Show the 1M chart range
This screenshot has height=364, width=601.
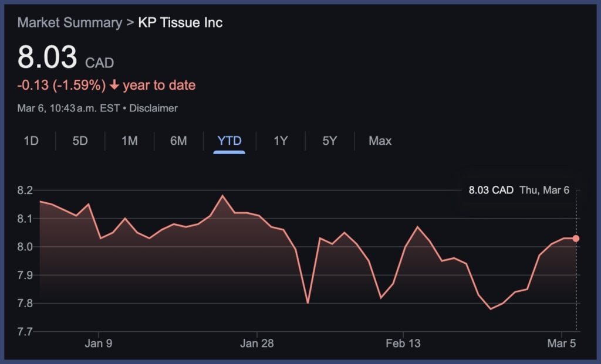129,141
